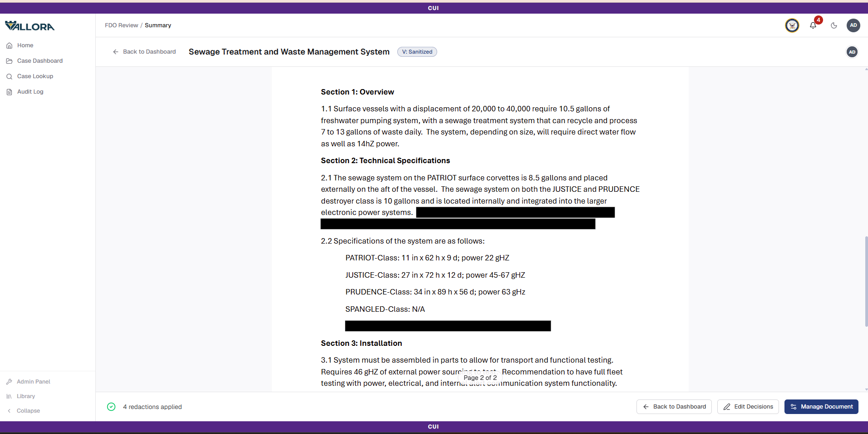This screenshot has width=868, height=434.
Task: Open Case Dashboard from sidebar
Action: (39, 61)
